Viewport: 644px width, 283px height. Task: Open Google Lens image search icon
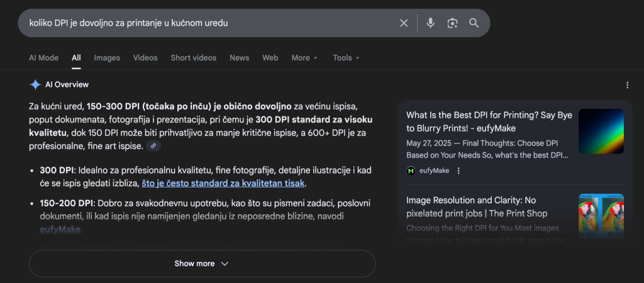click(x=452, y=23)
